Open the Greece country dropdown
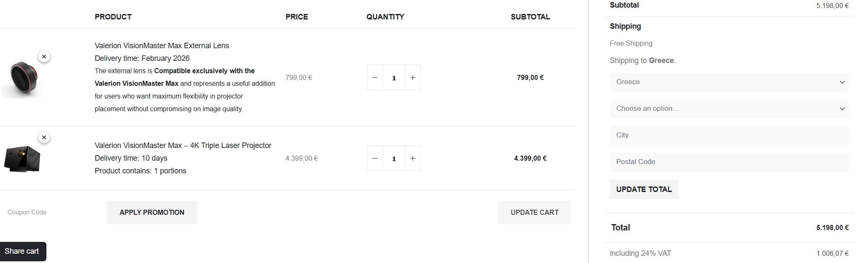The width and height of the screenshot is (868, 263). coord(729,82)
